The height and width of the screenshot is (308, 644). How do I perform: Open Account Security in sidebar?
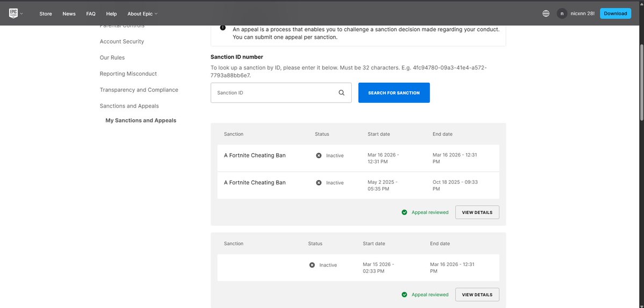click(x=122, y=41)
